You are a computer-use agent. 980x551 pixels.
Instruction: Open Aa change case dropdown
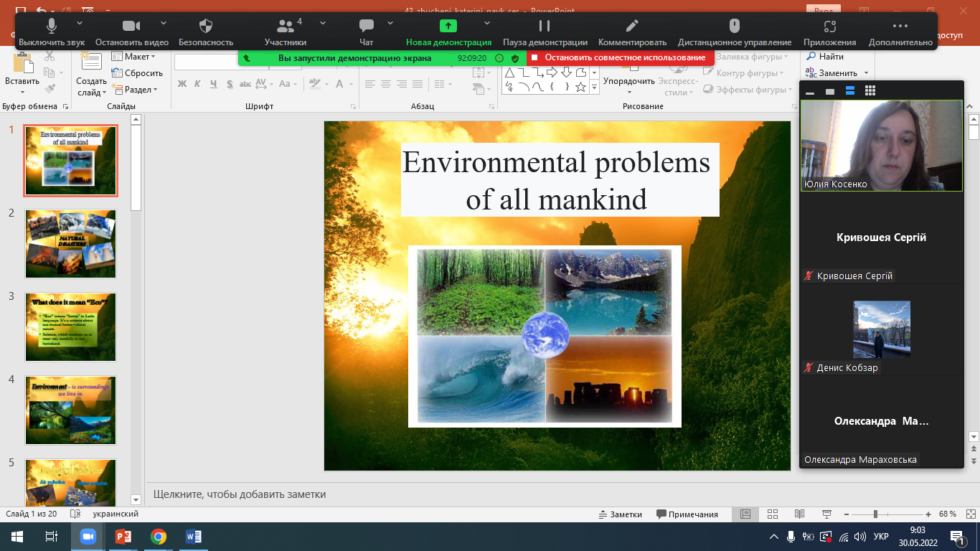tap(288, 84)
